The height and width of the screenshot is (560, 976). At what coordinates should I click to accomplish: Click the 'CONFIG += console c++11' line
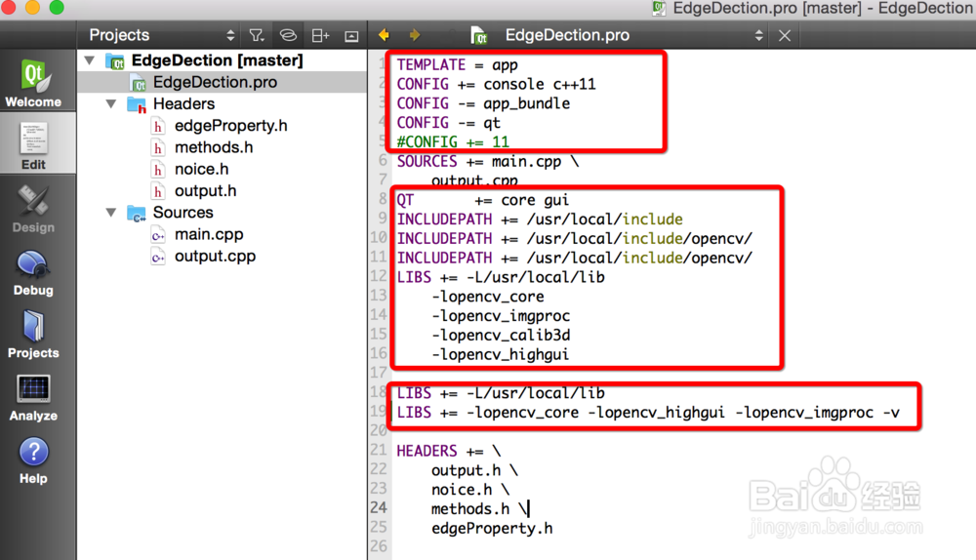tap(496, 84)
